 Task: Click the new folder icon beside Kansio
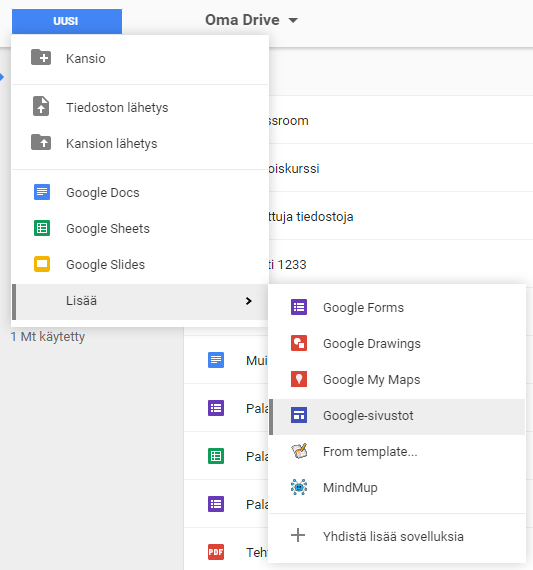click(41, 57)
